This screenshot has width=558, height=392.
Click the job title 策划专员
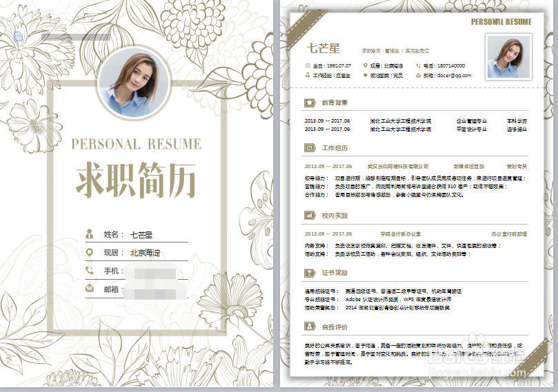pos(517,166)
